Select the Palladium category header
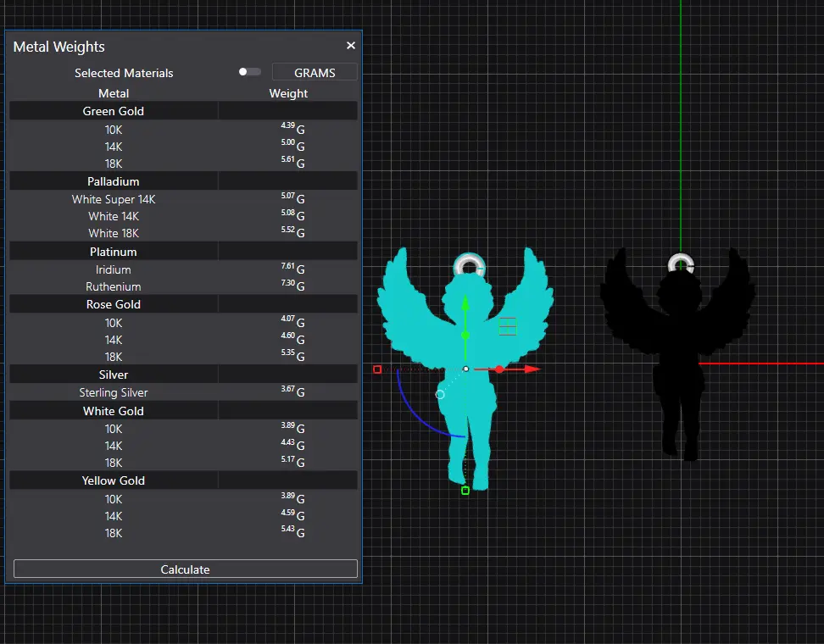This screenshot has height=644, width=824. pos(114,181)
